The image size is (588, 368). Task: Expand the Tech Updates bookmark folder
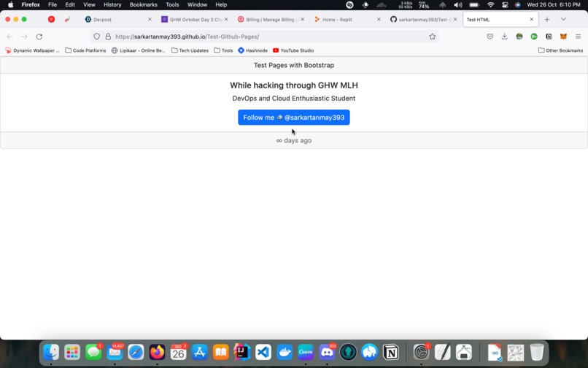[x=190, y=50]
